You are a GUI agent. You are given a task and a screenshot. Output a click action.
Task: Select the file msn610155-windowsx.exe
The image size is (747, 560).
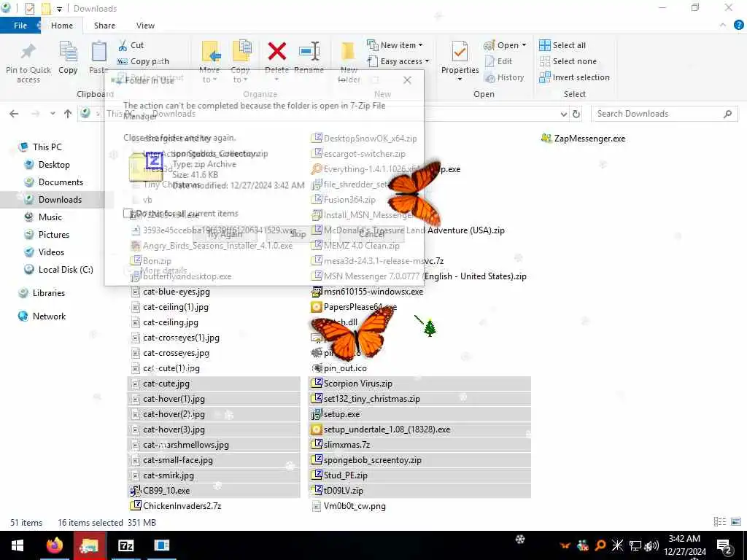pos(373,292)
